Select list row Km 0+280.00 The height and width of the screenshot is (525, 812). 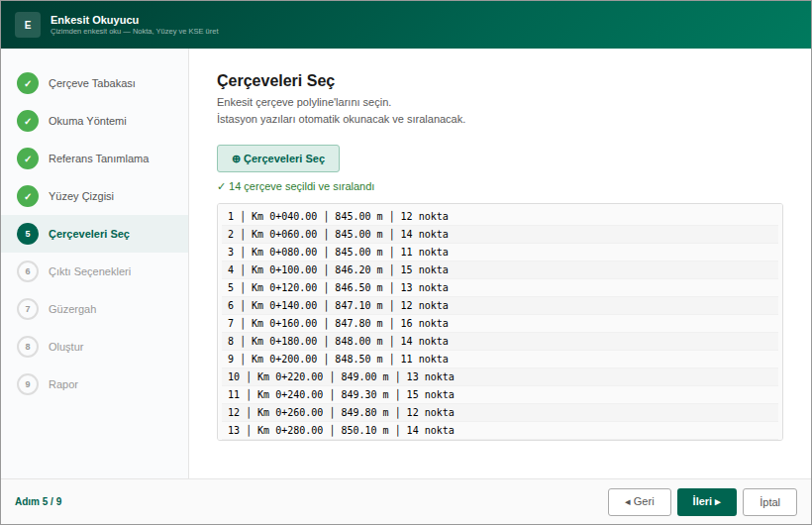[500, 430]
